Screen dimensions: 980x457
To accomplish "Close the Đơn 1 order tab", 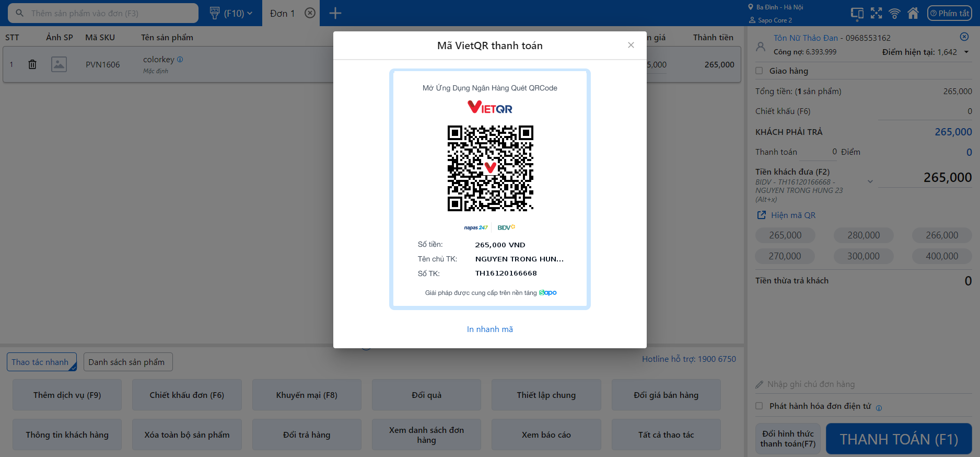I will [x=310, y=13].
